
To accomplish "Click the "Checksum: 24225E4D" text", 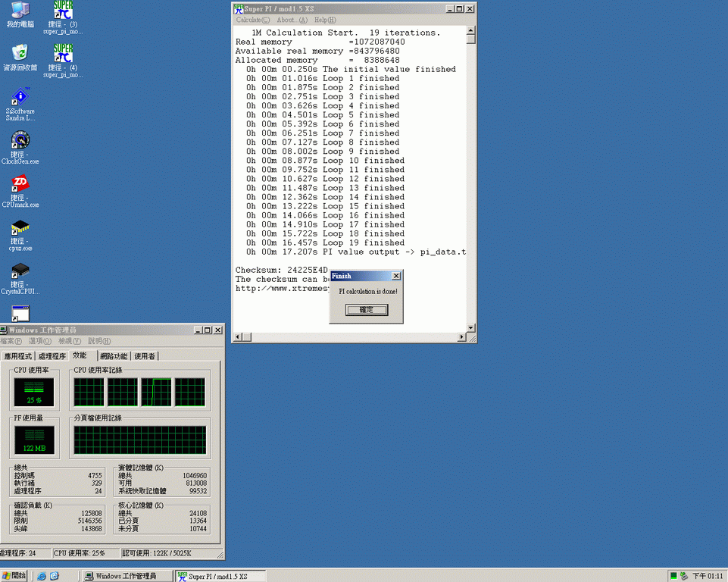I will pyautogui.click(x=281, y=270).
